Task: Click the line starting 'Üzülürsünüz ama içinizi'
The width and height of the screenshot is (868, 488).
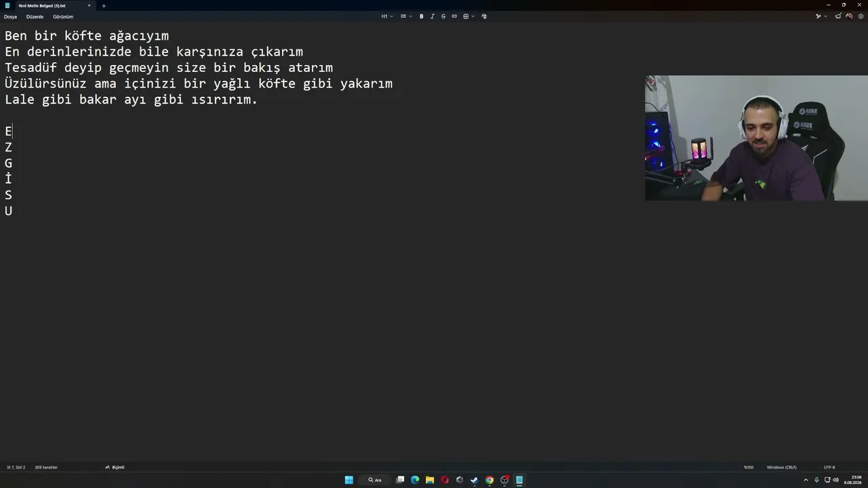Action: [199, 83]
